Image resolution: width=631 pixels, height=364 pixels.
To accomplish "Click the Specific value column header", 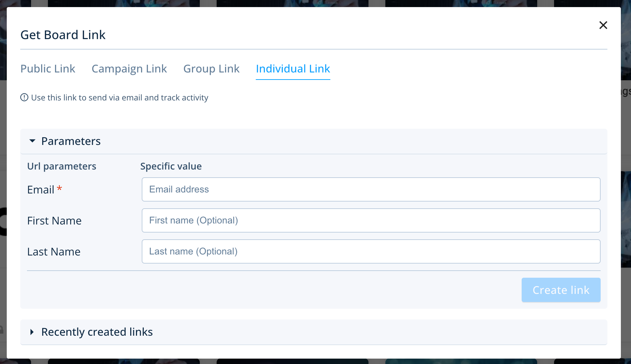I will 171,166.
